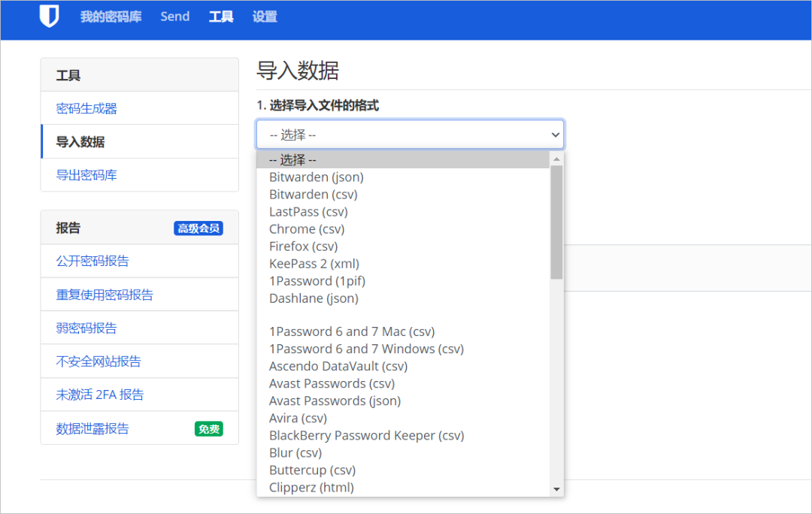Open the 我的密码库 nav item
This screenshot has width=812, height=514.
pos(111,17)
